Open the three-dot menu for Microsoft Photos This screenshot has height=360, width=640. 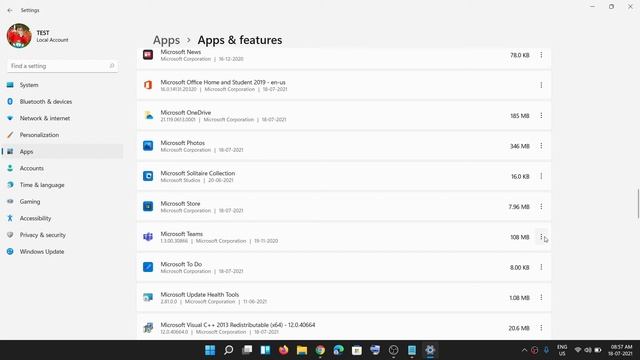[541, 146]
